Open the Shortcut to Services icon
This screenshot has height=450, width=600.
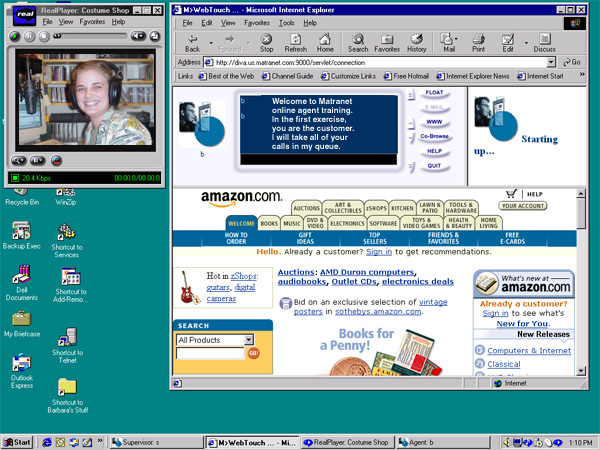coord(67,241)
